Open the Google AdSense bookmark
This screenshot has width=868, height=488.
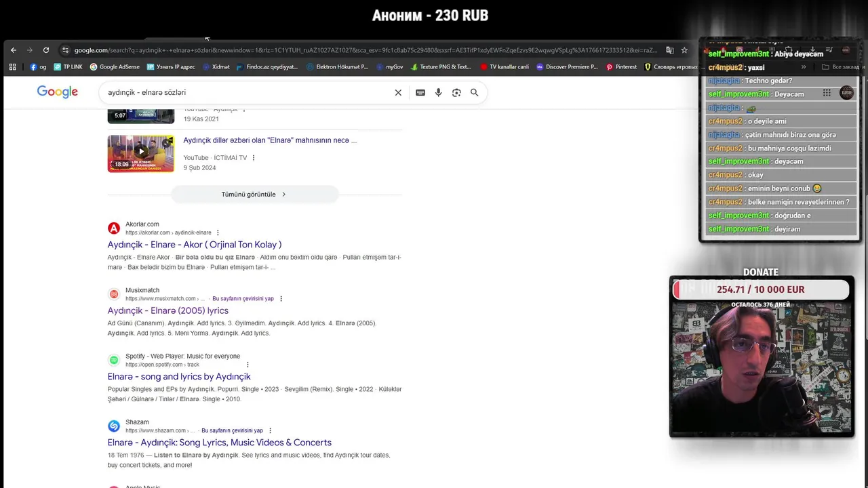115,67
